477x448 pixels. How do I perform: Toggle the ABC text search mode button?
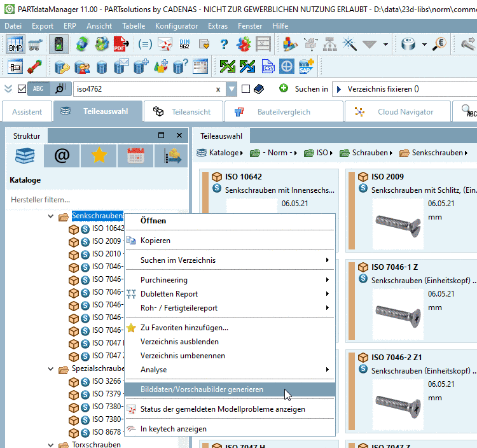pos(38,89)
